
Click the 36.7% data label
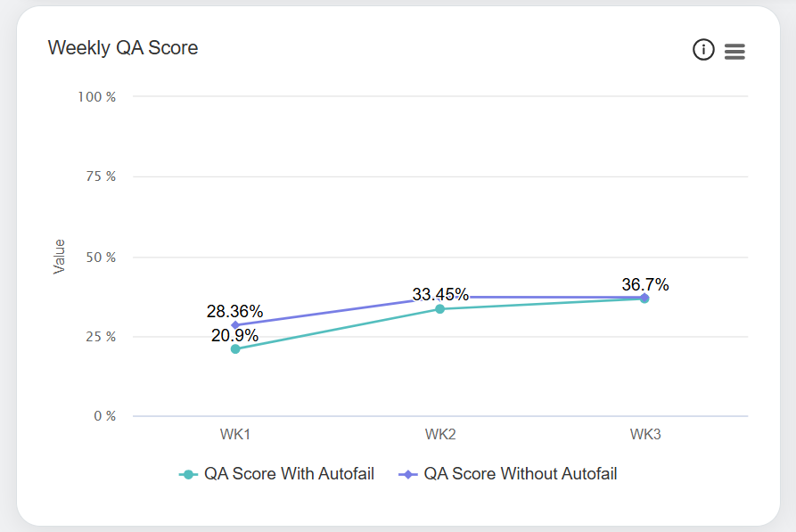(x=645, y=285)
